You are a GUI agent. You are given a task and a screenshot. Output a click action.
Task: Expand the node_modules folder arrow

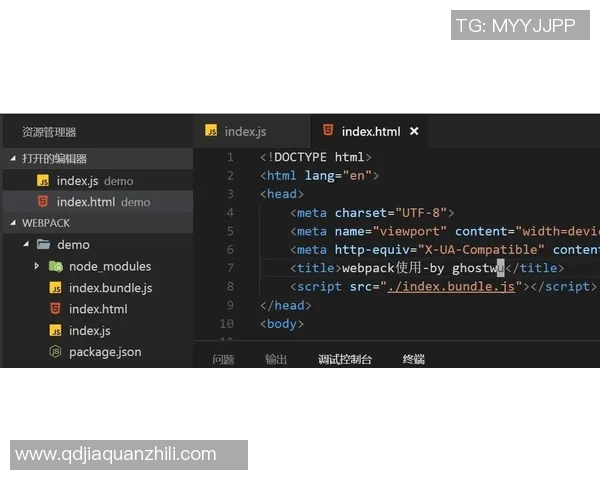point(37,266)
